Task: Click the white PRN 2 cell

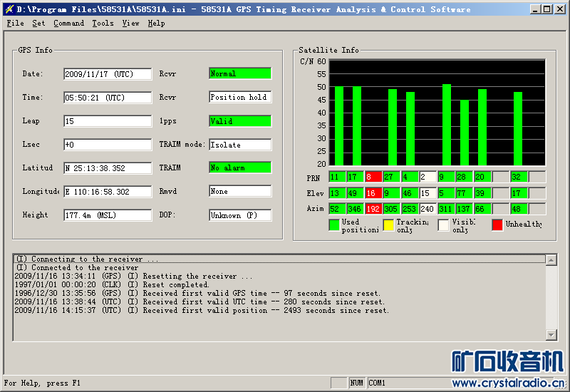Action: 428,177
